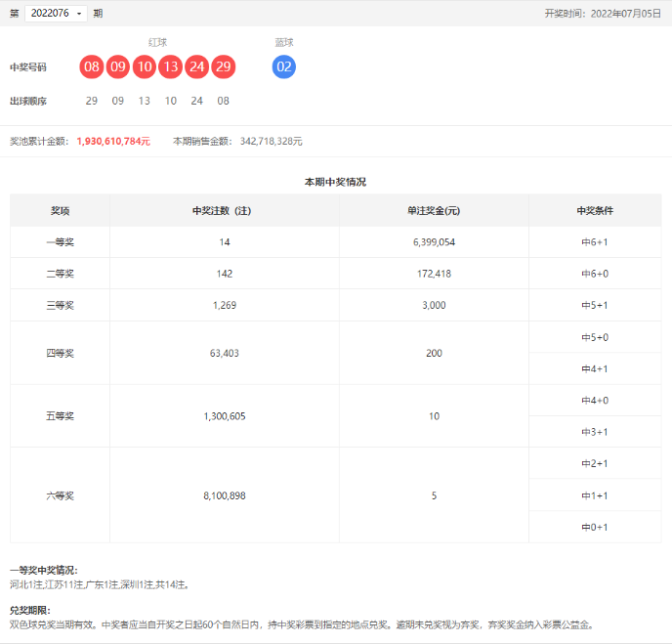Click red ball number 08

pos(92,66)
